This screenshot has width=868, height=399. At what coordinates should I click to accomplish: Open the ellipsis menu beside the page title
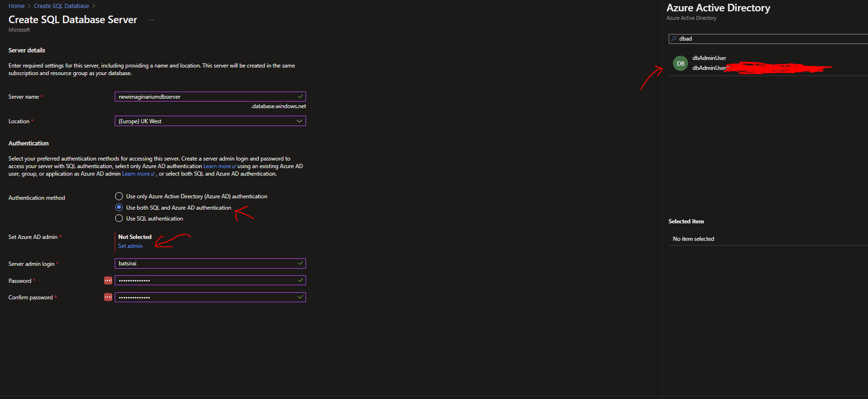151,20
